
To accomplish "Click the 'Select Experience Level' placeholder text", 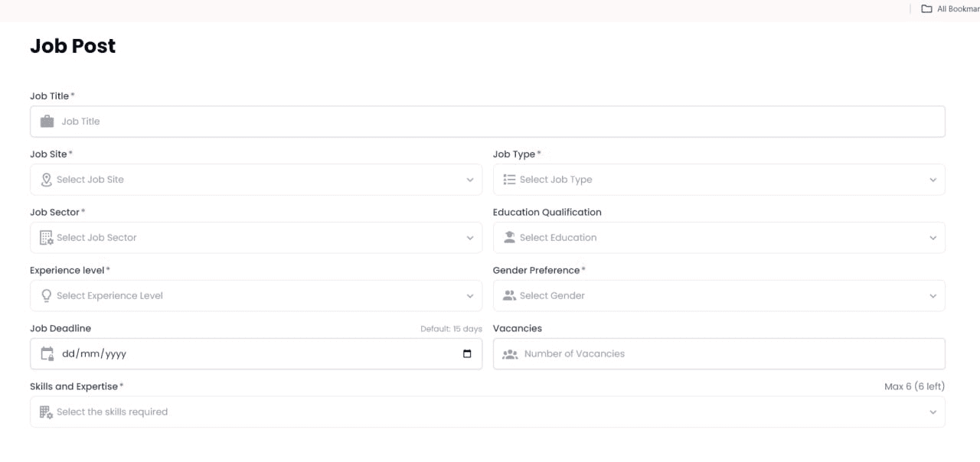I will pyautogui.click(x=109, y=296).
